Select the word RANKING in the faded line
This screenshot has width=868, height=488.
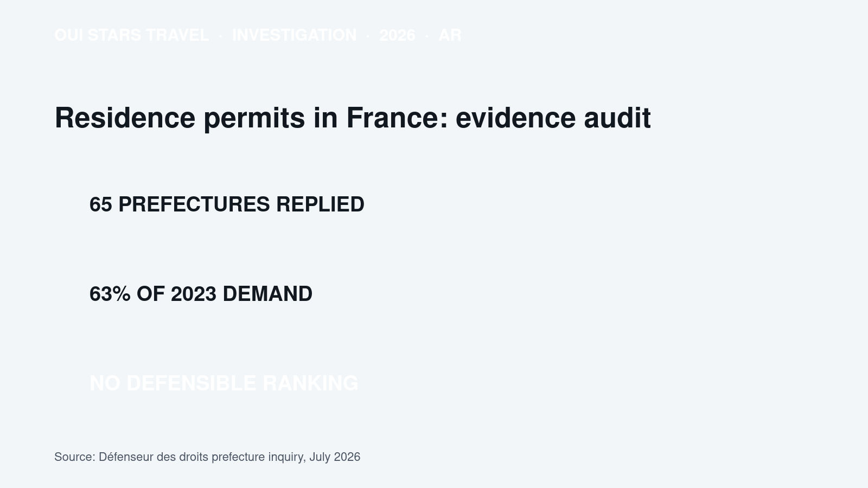tap(310, 383)
